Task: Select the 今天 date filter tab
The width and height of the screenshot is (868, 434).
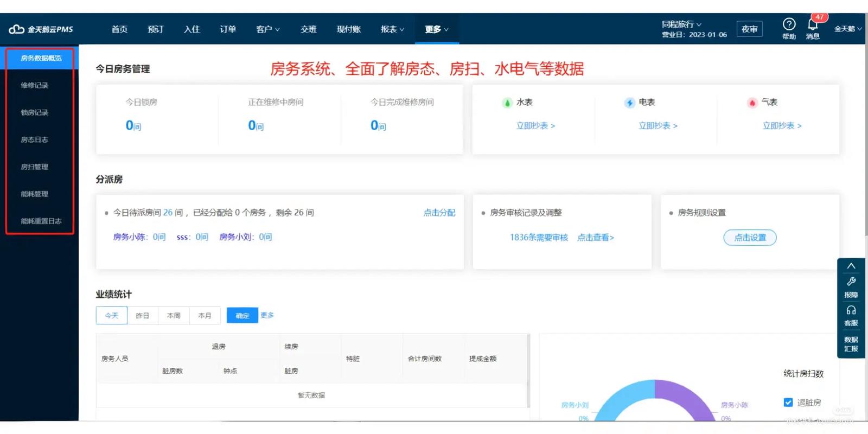Action: pyautogui.click(x=112, y=315)
